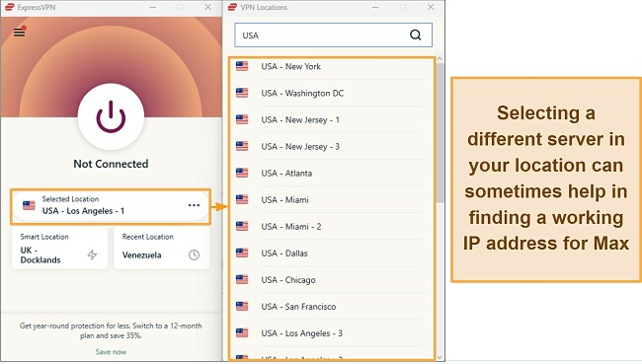Click the clock icon beside Venezuela
The image size is (642, 364).
[194, 255]
